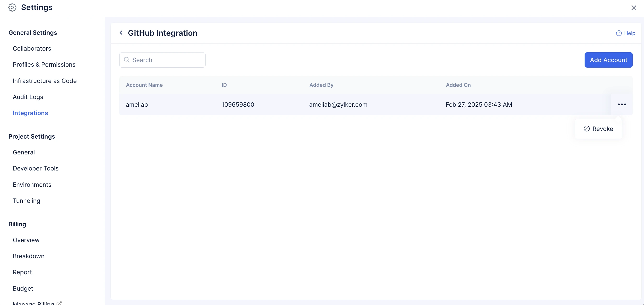Open Audit Logs
644x305 pixels.
(x=28, y=97)
